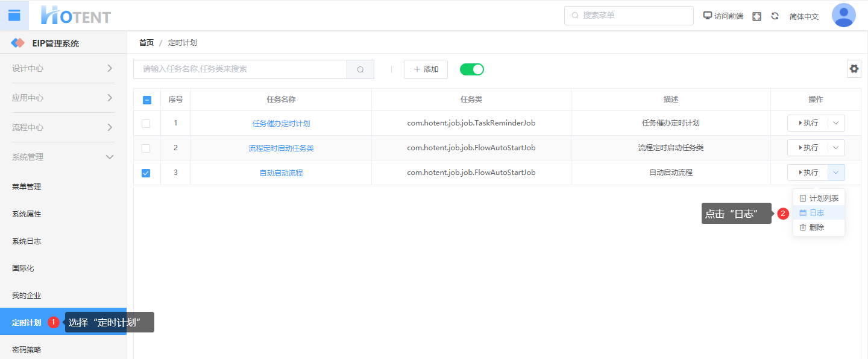Toggle fullscreen mode icon in header
This screenshot has width=868, height=359.
point(756,16)
